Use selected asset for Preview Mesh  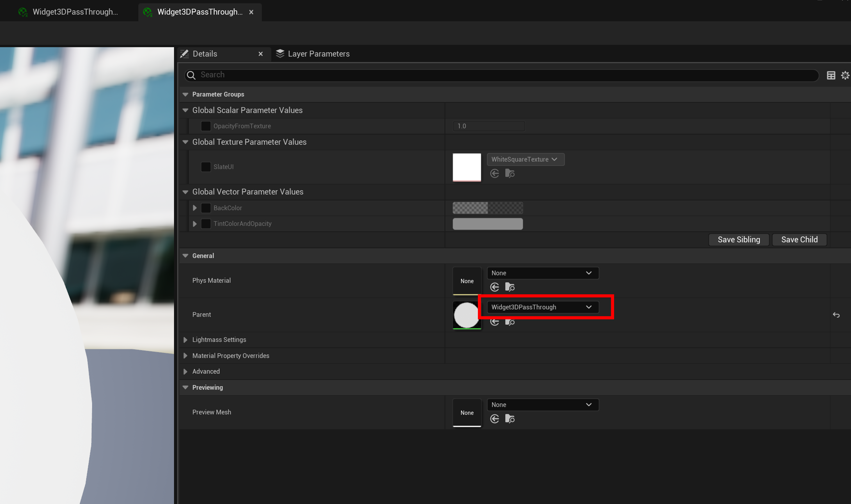(x=494, y=419)
